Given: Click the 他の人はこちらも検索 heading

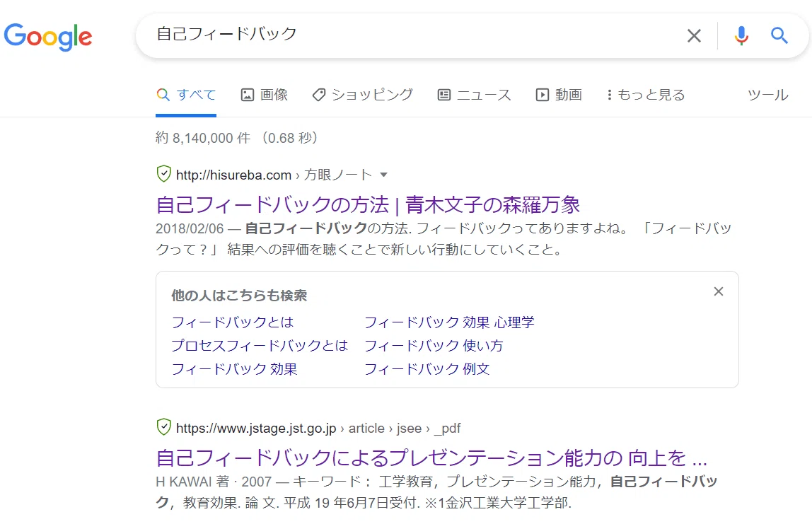Looking at the screenshot, I should click(239, 296).
